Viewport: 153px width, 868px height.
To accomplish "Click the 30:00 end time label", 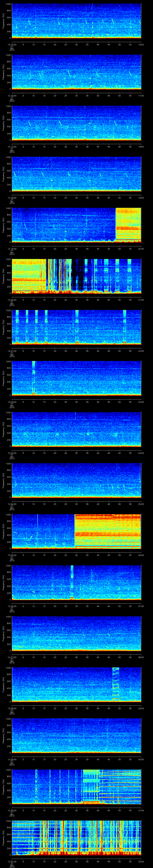I will coord(141,759).
